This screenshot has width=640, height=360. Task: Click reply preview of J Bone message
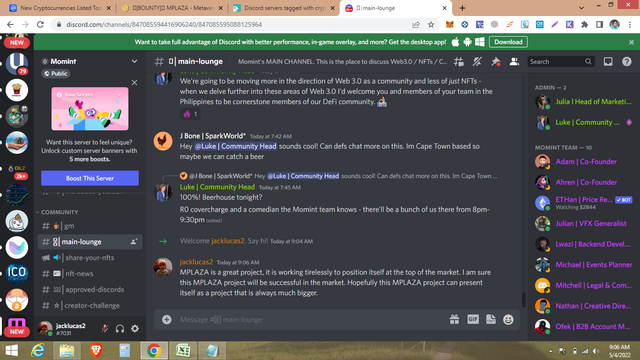pyautogui.click(x=339, y=176)
